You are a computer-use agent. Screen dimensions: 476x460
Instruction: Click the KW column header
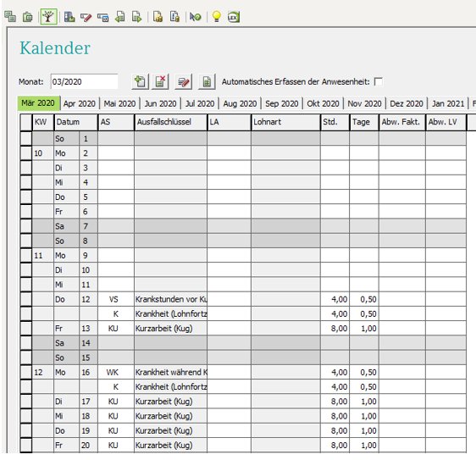(43, 122)
